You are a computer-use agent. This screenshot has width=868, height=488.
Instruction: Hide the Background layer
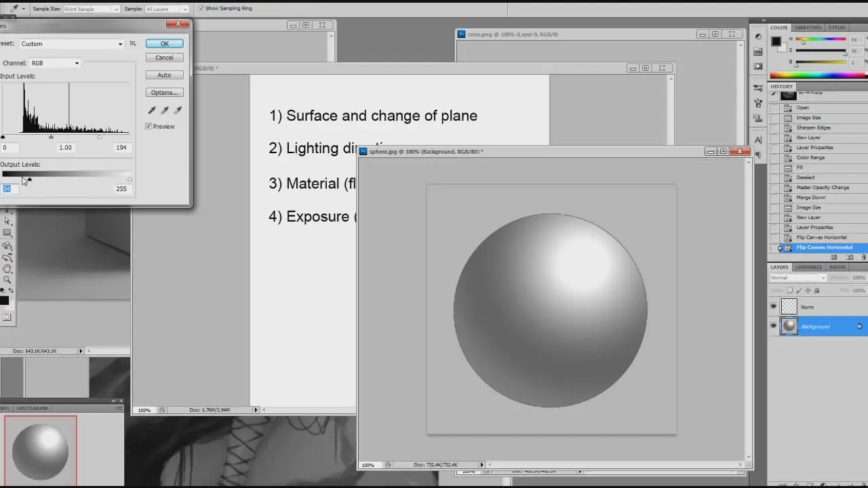774,326
